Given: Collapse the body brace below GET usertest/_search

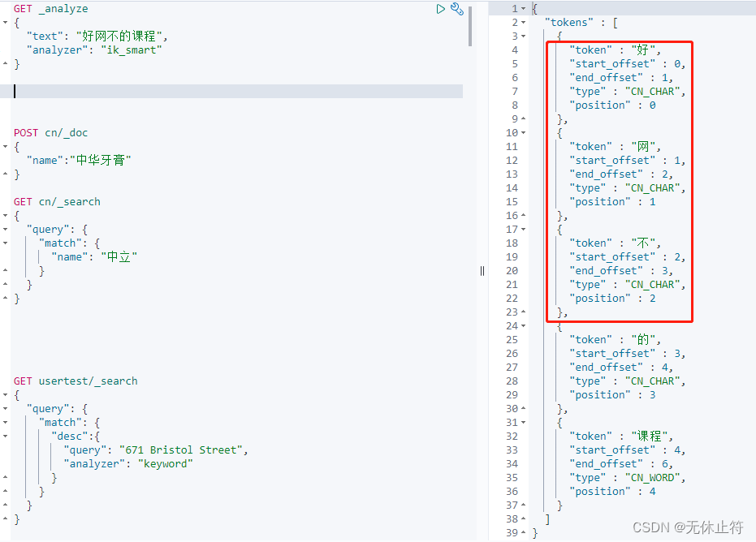Looking at the screenshot, I should [6, 395].
